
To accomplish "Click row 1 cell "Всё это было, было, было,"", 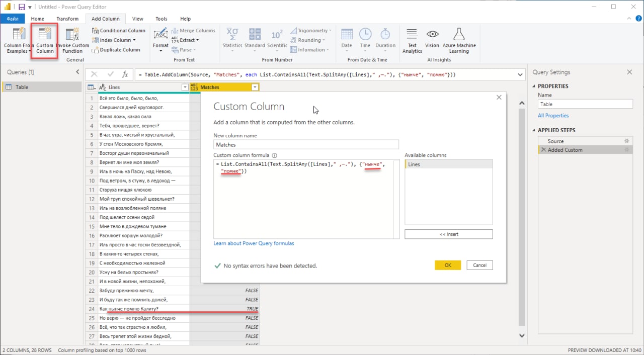I will pyautogui.click(x=143, y=98).
